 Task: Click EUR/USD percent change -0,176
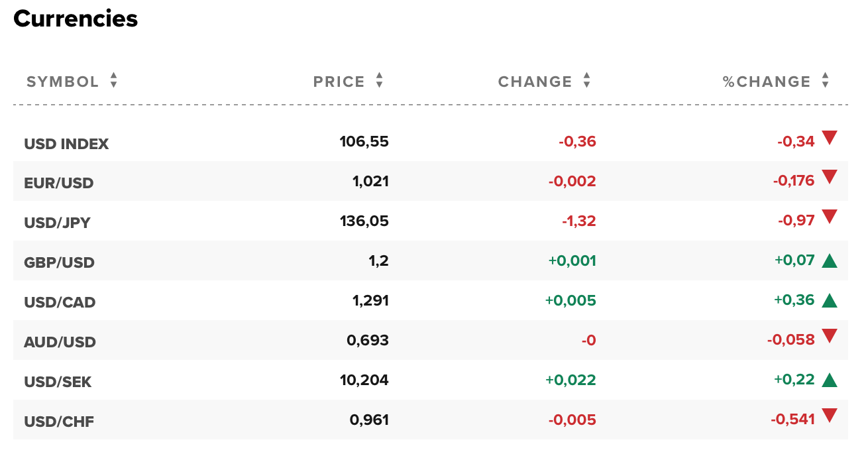point(793,181)
